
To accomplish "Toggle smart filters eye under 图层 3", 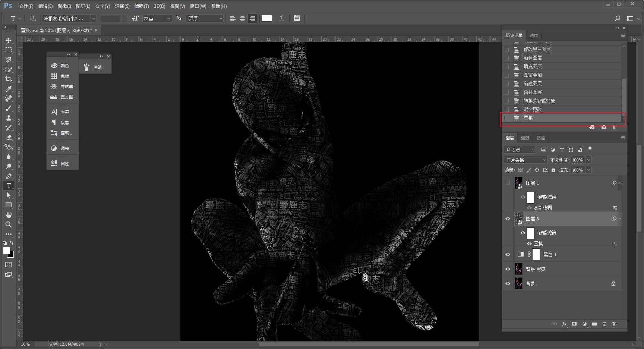I will click(x=523, y=233).
